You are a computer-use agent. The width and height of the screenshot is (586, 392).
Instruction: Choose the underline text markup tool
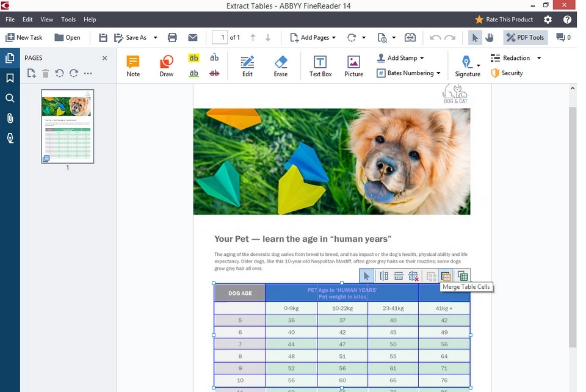[194, 73]
